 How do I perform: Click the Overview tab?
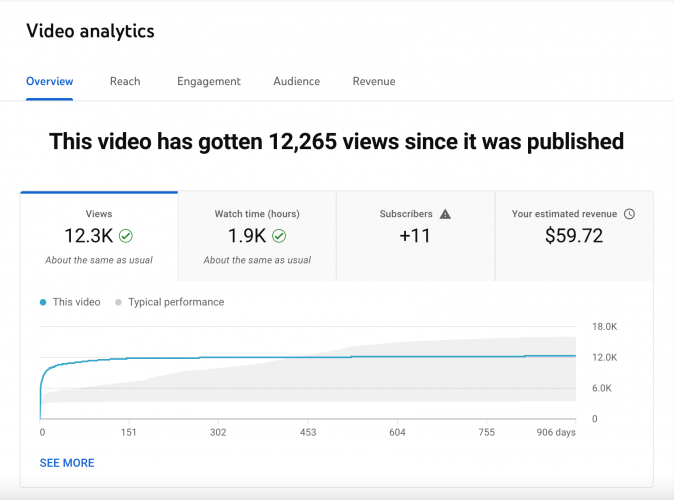49,81
